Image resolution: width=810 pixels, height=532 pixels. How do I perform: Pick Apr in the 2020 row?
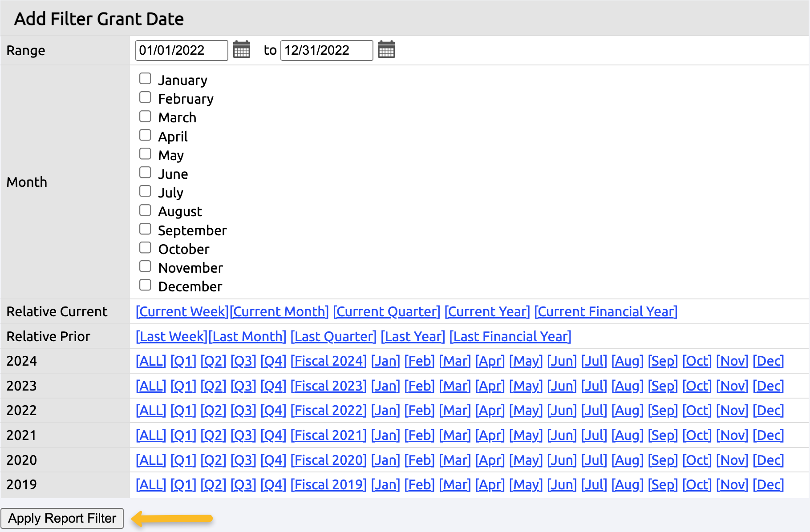[490, 460]
